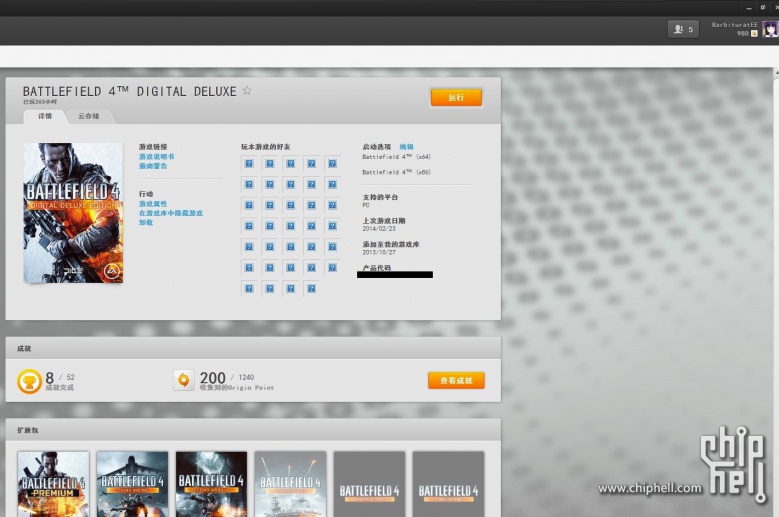Click the Battlefield 4 Digital Deluxe title
779x517 pixels.
point(130,91)
